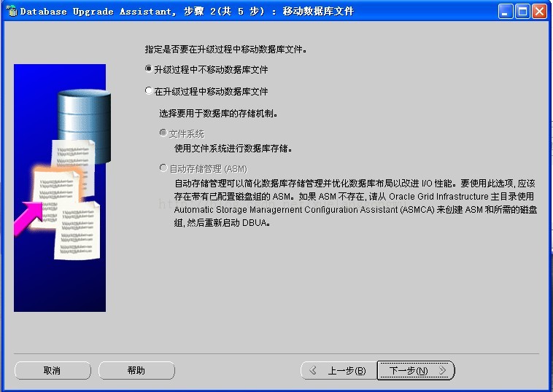Screen dimensions: 553x392
Task: Open help with the 帮助 button
Action: pyautogui.click(x=136, y=370)
